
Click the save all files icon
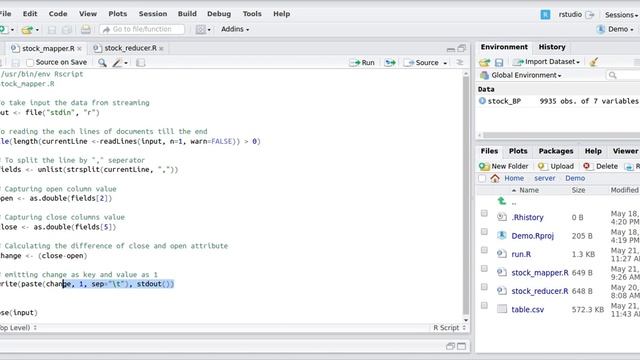[67, 29]
